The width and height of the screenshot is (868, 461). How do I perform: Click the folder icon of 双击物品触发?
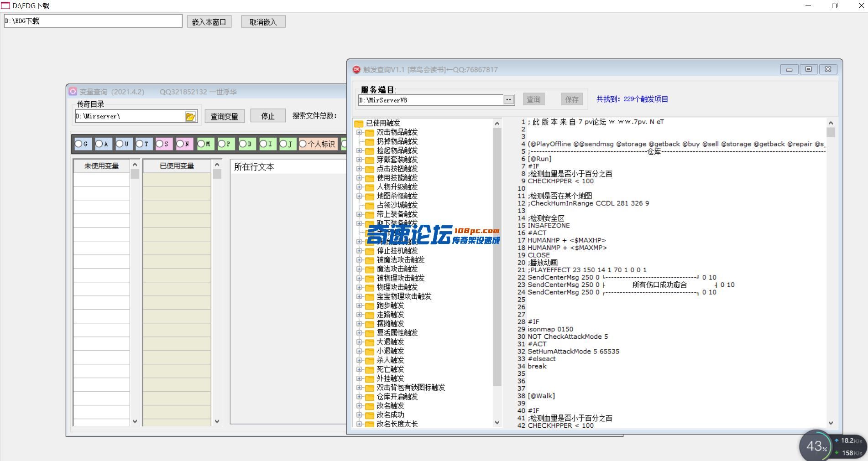[370, 132]
